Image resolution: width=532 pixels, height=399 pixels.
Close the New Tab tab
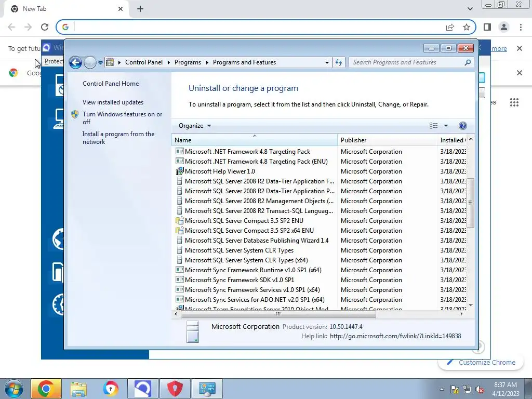(121, 9)
